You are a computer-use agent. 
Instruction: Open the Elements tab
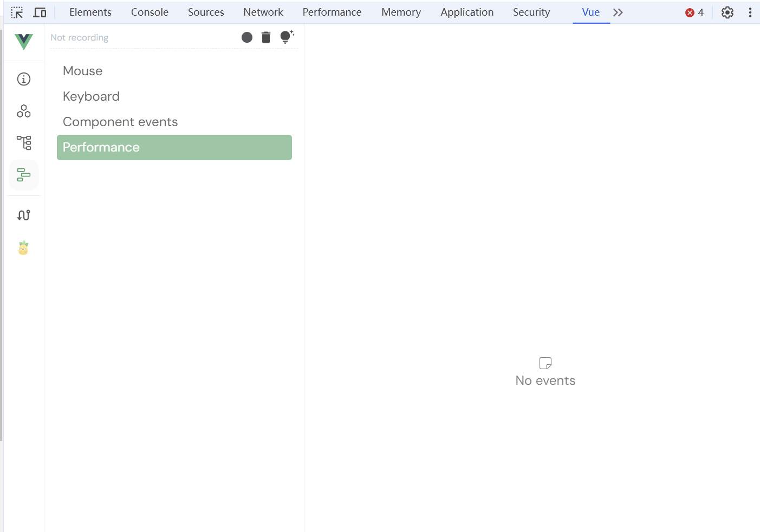coord(90,12)
